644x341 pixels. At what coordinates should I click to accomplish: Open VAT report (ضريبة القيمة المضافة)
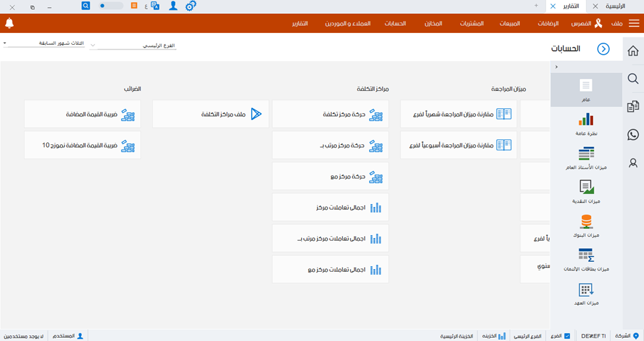click(x=83, y=114)
